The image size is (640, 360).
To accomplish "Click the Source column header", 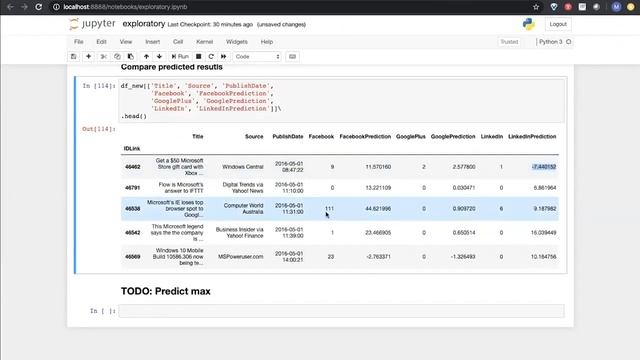I will click(x=254, y=136).
